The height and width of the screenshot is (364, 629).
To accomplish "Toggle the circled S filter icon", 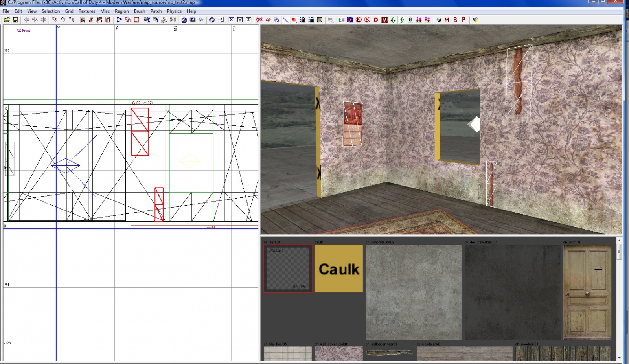I will [367, 20].
